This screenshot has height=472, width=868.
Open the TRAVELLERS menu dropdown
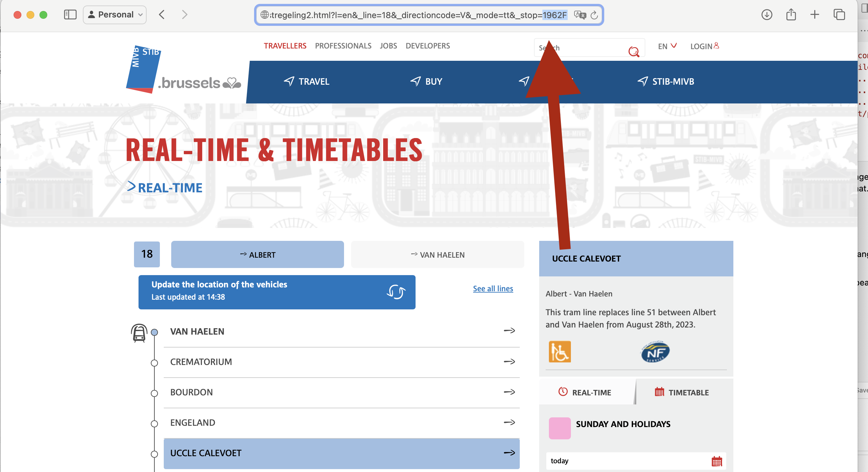[x=284, y=45]
